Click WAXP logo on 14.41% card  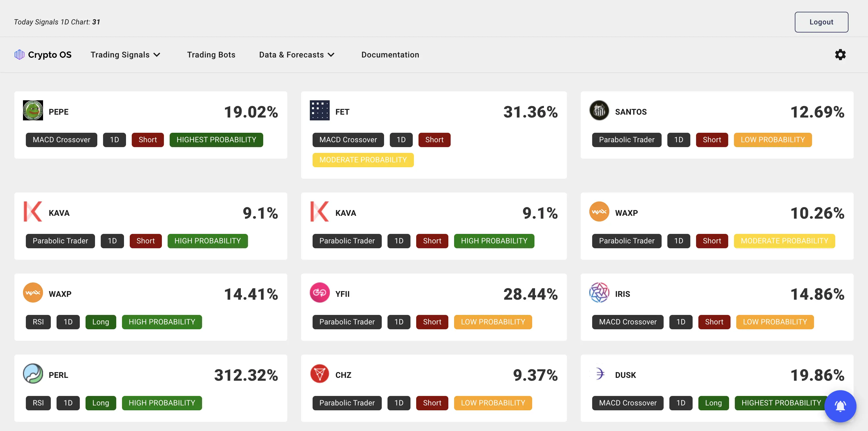pos(33,293)
